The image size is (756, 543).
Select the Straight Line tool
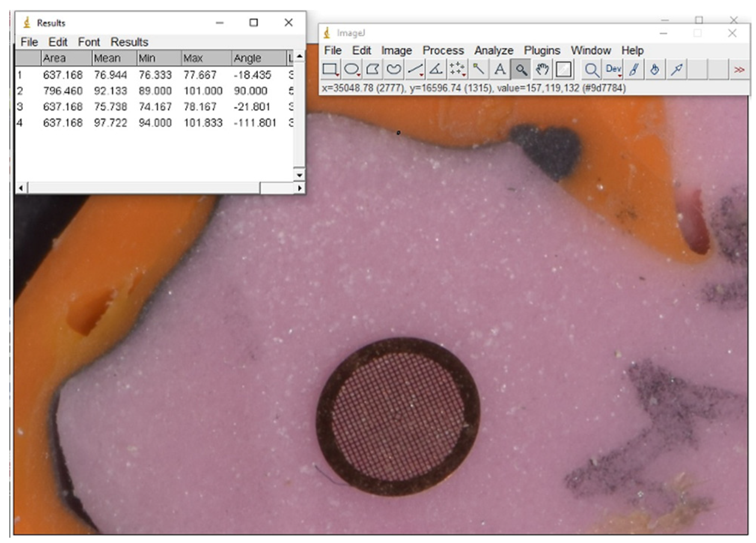point(415,70)
